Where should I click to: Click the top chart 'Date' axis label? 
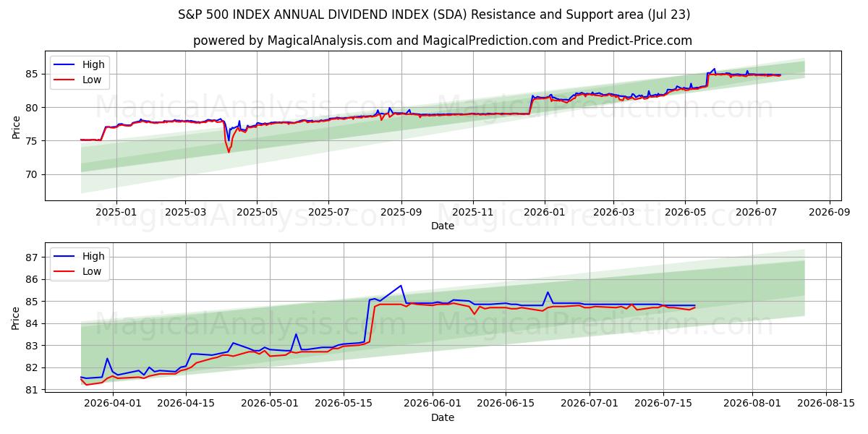443,226
